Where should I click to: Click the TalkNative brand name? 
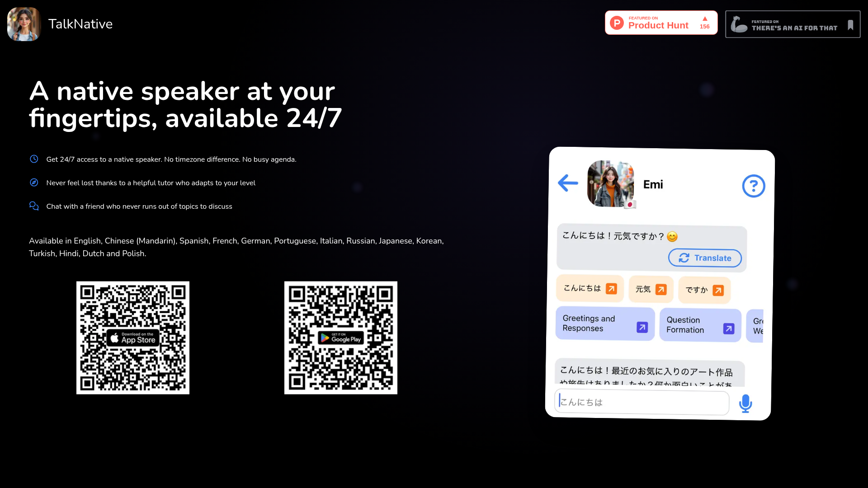tap(80, 24)
